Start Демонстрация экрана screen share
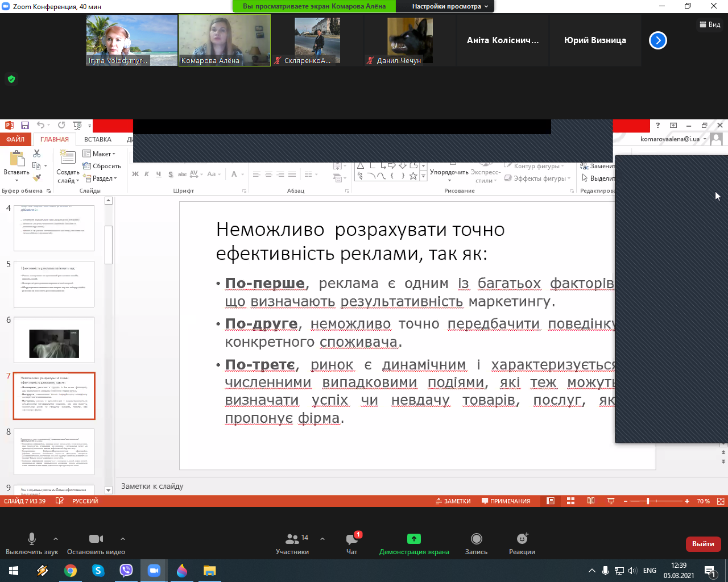This screenshot has width=728, height=582. tap(414, 543)
